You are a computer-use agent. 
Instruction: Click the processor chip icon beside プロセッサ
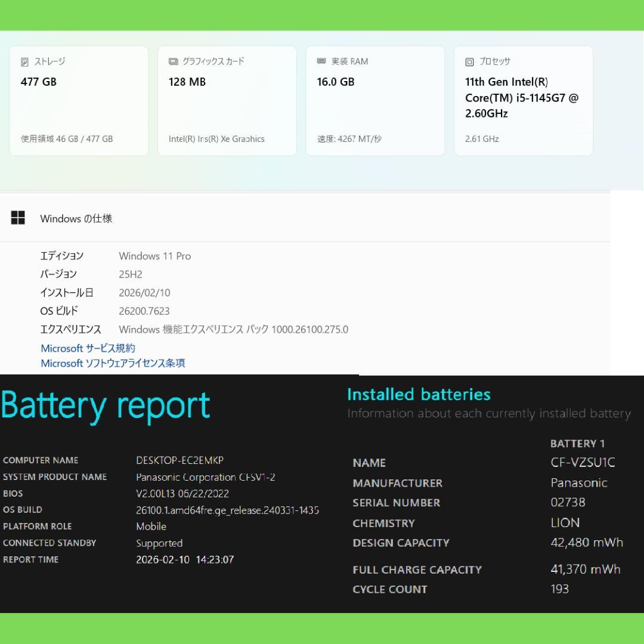(469, 61)
